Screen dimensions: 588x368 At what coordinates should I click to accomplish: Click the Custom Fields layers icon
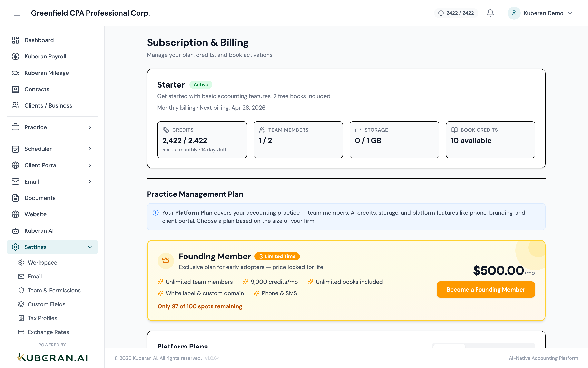21,304
